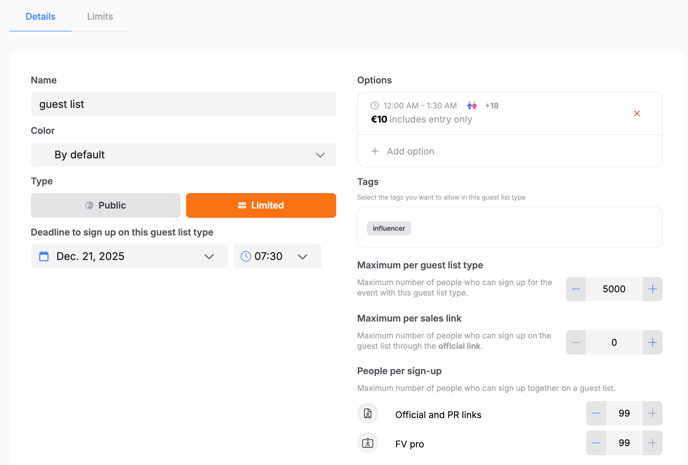Expand the deadline date dropdown Dec. 21, 2025
The image size is (688, 465).
[129, 256]
